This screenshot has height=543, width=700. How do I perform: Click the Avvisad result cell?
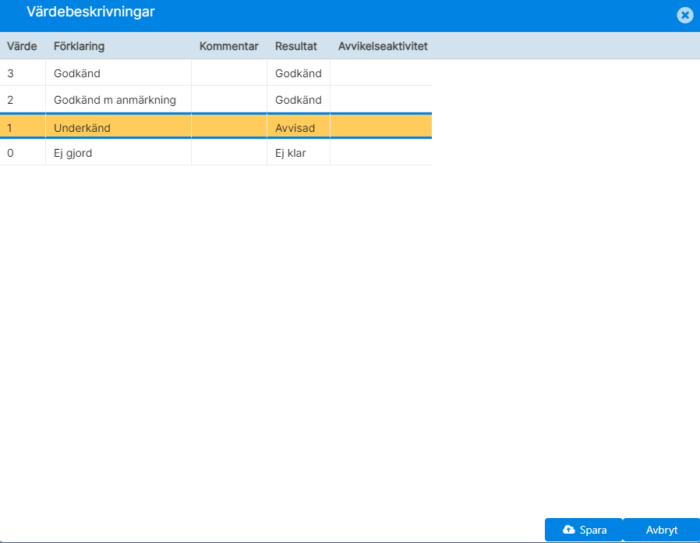click(298, 128)
